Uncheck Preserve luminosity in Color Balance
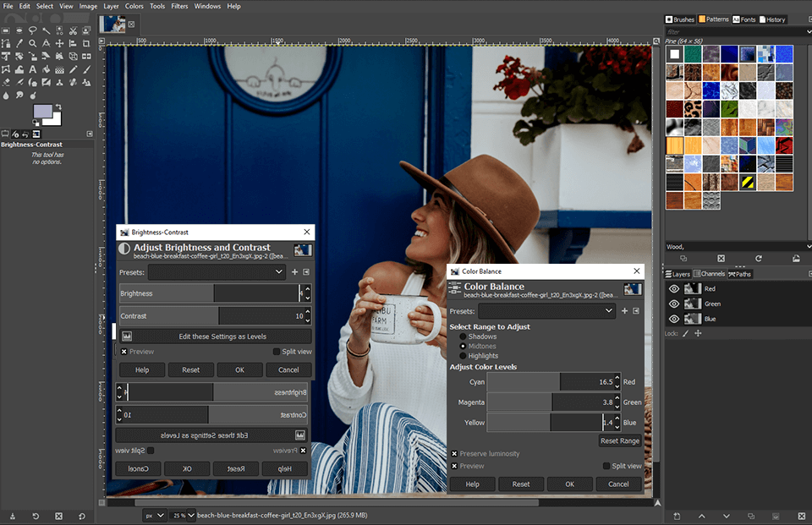Screen dimensions: 812x525 click(x=454, y=454)
